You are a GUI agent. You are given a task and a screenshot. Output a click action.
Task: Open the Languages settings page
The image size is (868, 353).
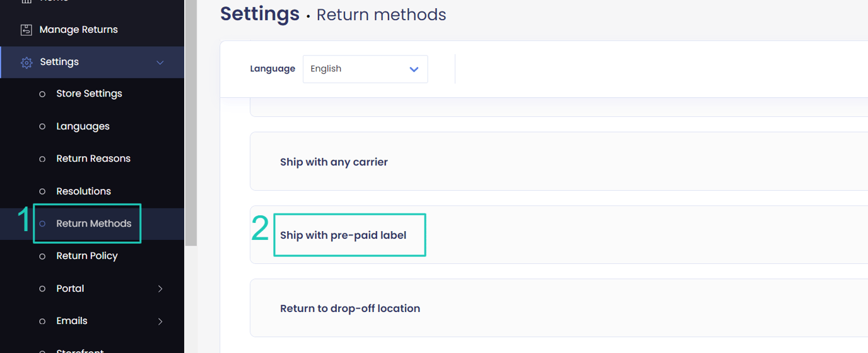point(83,126)
